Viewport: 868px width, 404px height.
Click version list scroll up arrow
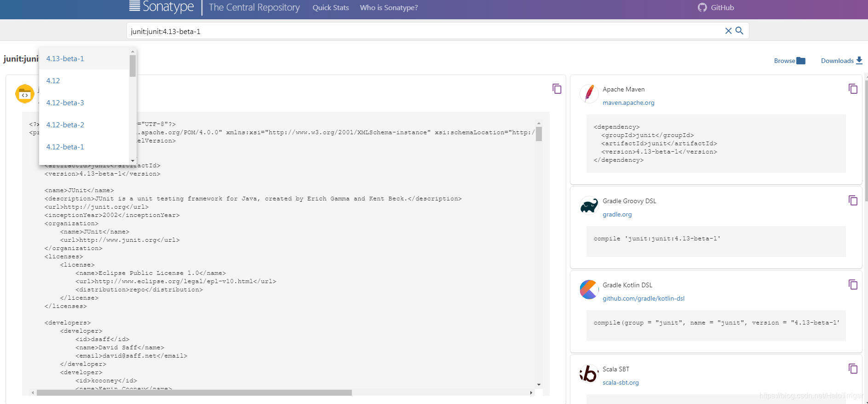pyautogui.click(x=132, y=51)
